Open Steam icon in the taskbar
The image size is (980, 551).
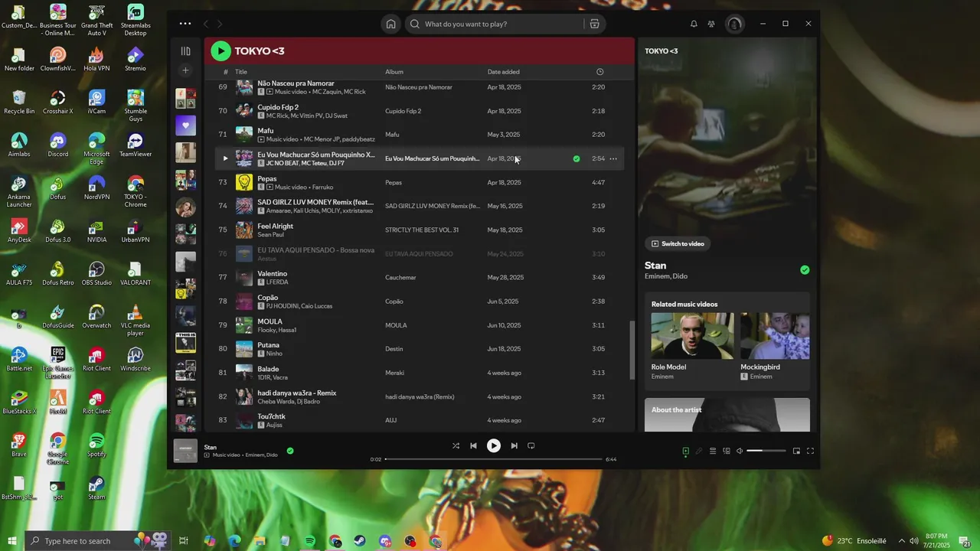361,541
